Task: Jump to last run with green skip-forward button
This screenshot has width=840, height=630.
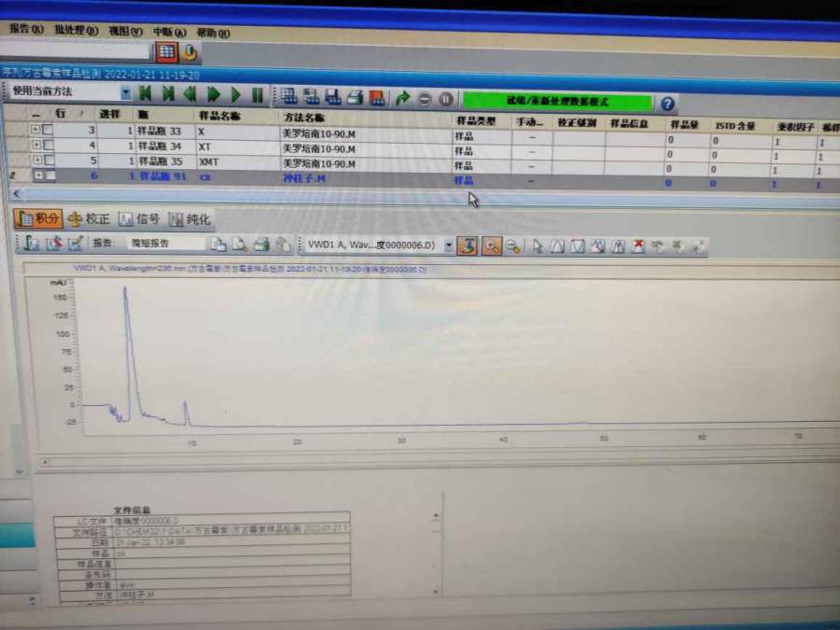Action: coord(168,93)
